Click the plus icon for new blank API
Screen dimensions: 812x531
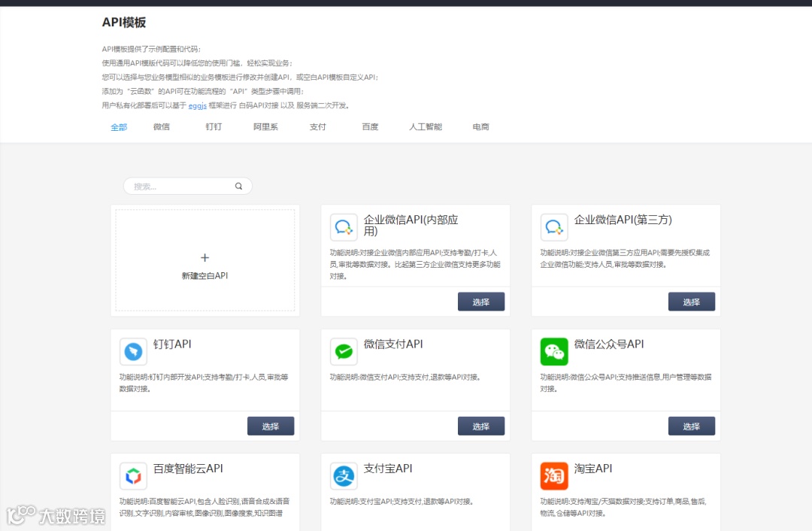coord(205,257)
